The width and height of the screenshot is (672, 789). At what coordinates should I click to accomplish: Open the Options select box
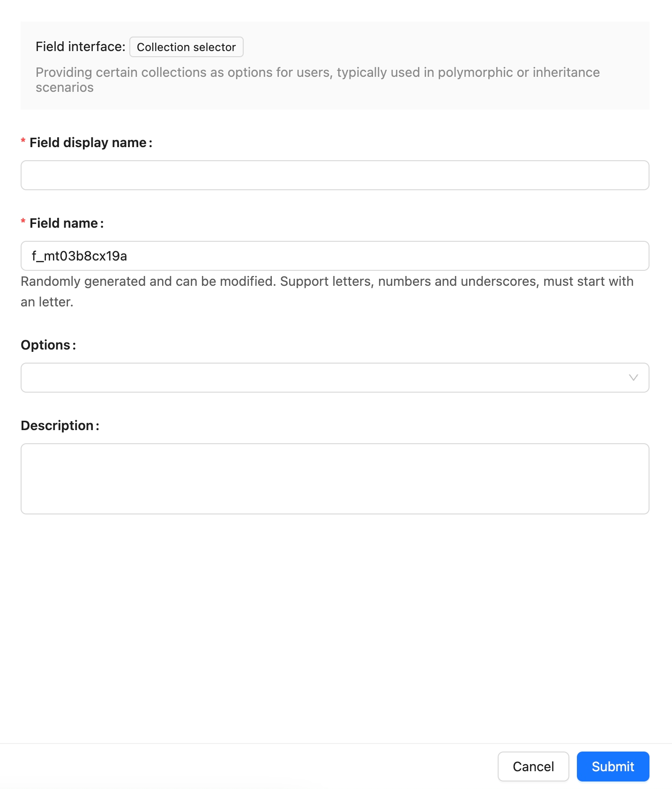pos(323,378)
